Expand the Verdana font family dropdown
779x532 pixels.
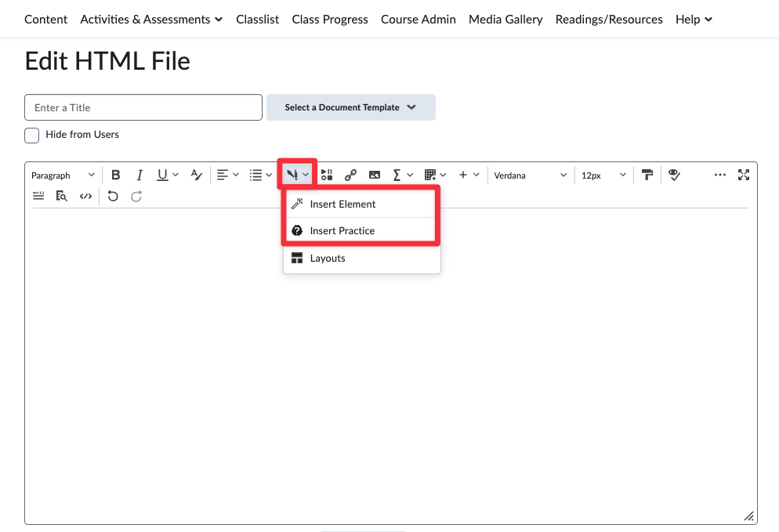click(x=530, y=176)
